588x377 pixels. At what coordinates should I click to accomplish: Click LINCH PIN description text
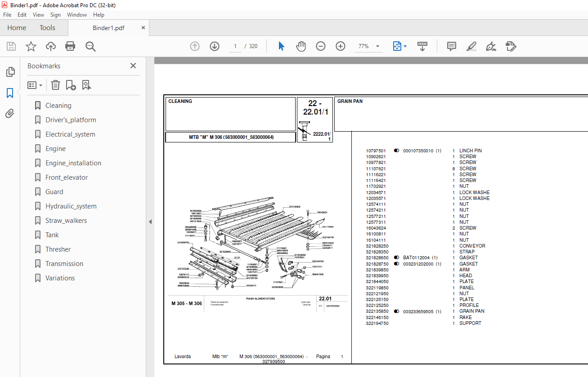471,151
